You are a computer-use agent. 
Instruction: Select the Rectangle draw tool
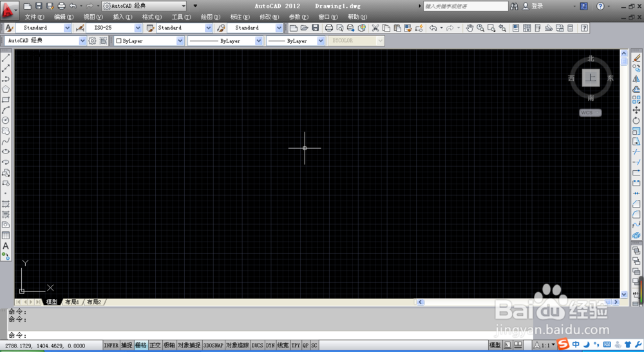[6, 100]
